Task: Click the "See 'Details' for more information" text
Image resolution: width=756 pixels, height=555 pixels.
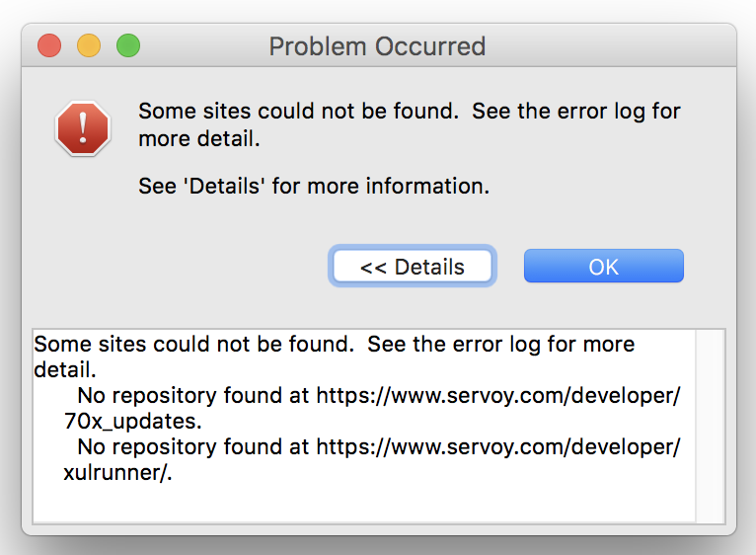Action: (x=314, y=186)
